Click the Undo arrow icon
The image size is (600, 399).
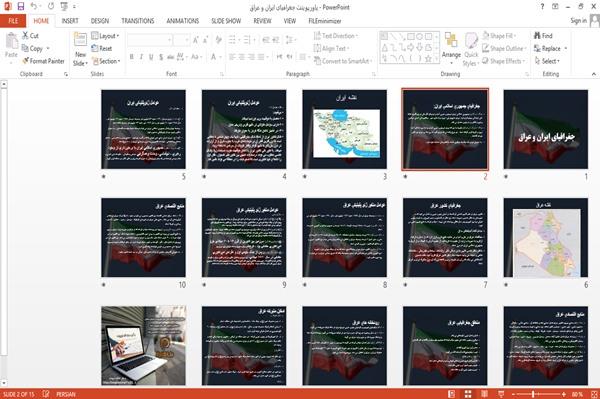34,7
